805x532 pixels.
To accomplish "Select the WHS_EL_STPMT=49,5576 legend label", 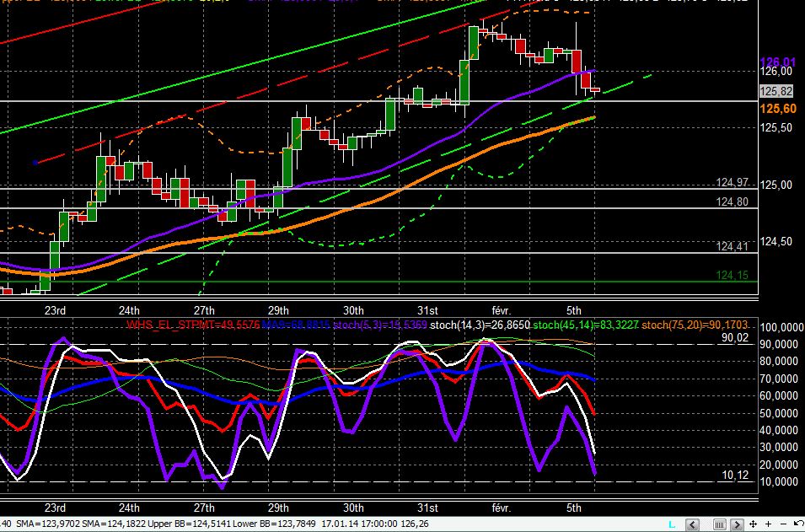I will (193, 325).
